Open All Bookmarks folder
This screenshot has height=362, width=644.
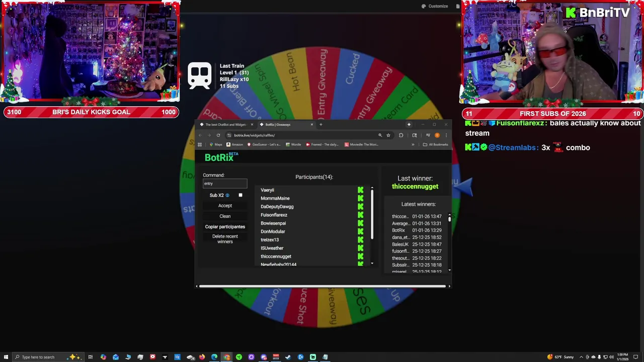point(436,145)
